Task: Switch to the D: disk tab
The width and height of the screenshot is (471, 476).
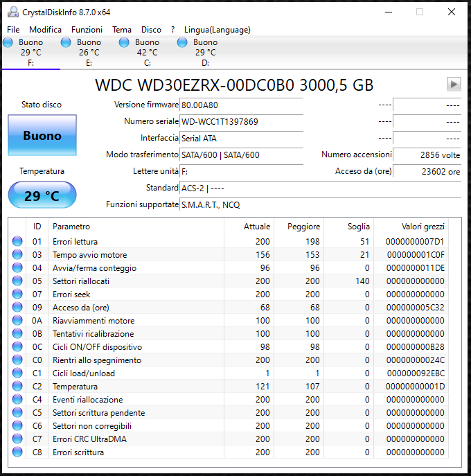Action: [206, 53]
